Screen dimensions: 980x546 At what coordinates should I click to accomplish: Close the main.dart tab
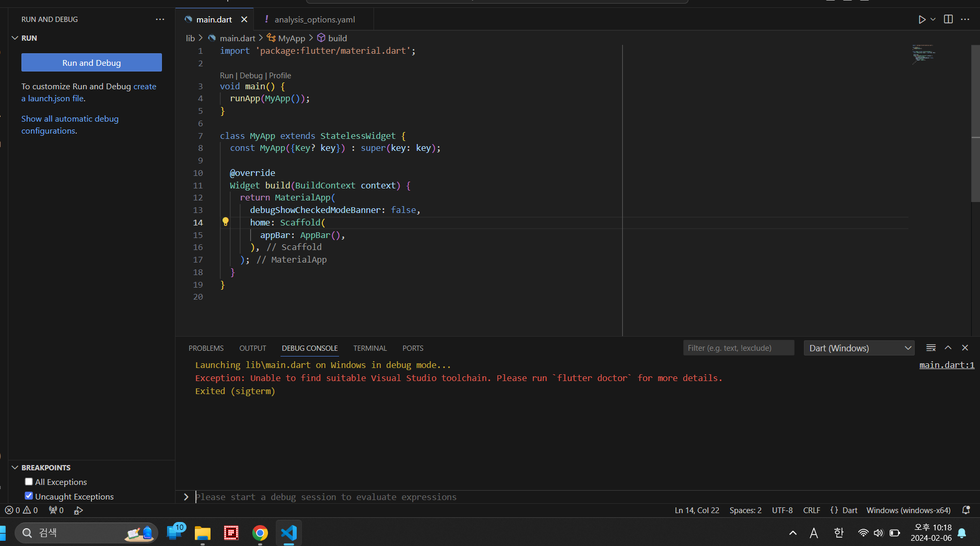(x=244, y=19)
